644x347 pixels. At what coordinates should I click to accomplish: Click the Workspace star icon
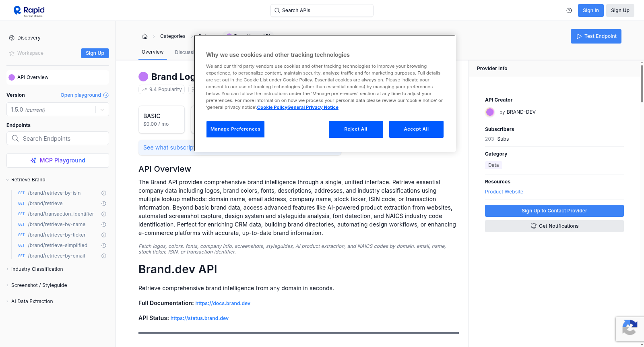[12, 53]
